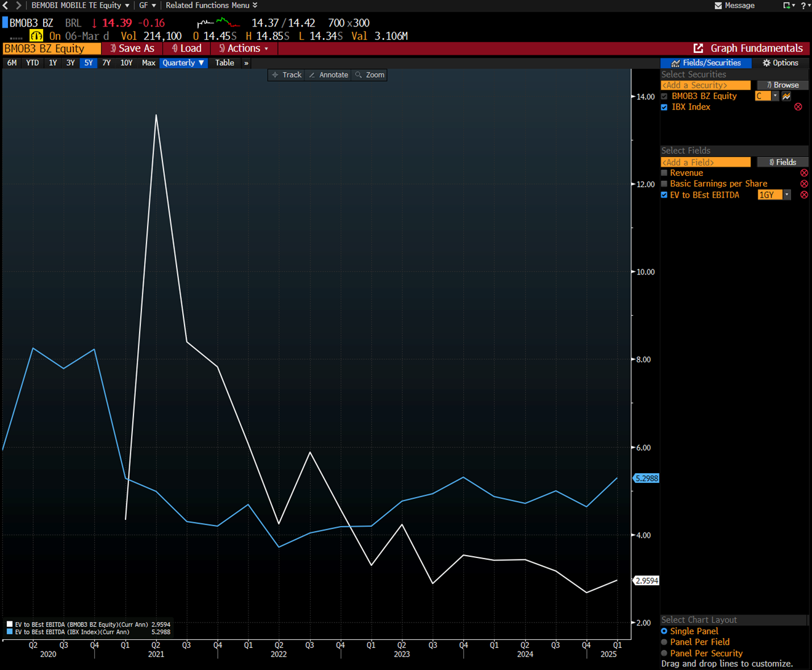Remove IBX Index with red X
Screen dimensions: 812x670
click(798, 107)
